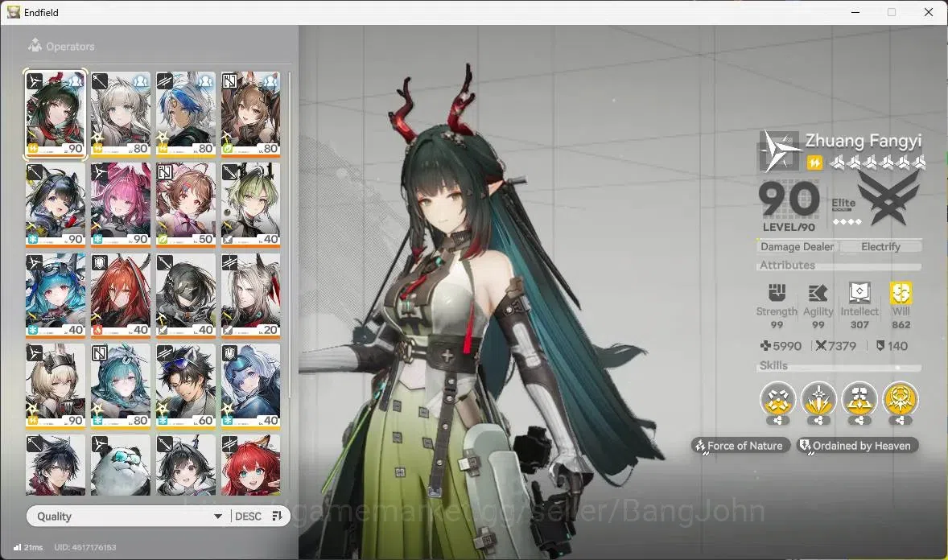Click the node button beneath the ultimate skill
The width and height of the screenshot is (948, 560).
[901, 420]
